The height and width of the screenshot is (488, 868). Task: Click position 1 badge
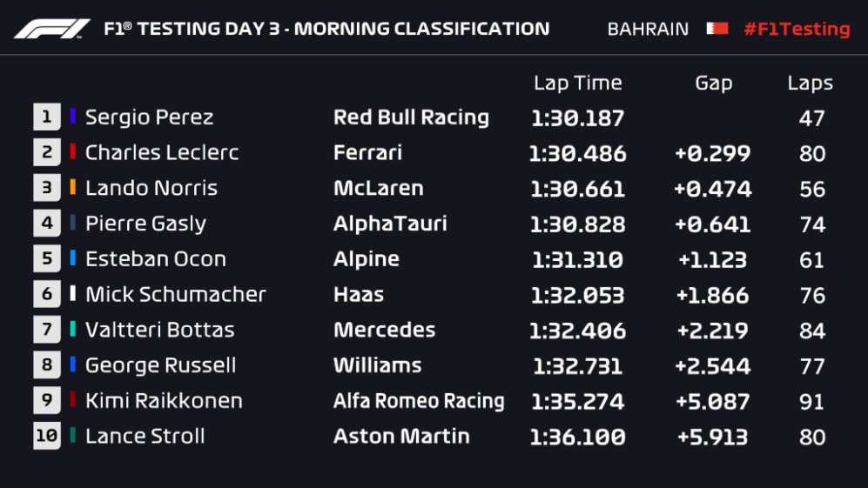pos(47,117)
